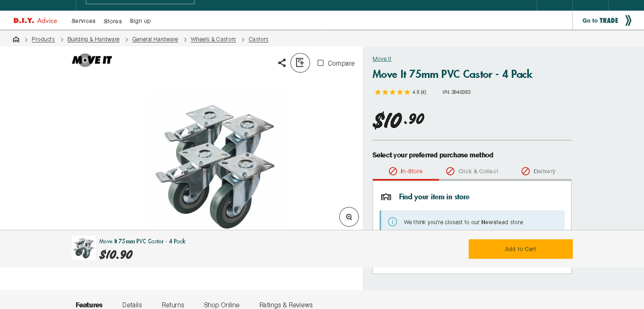The width and height of the screenshot is (644, 309).
Task: Click the star rating icons
Action: coord(392,92)
